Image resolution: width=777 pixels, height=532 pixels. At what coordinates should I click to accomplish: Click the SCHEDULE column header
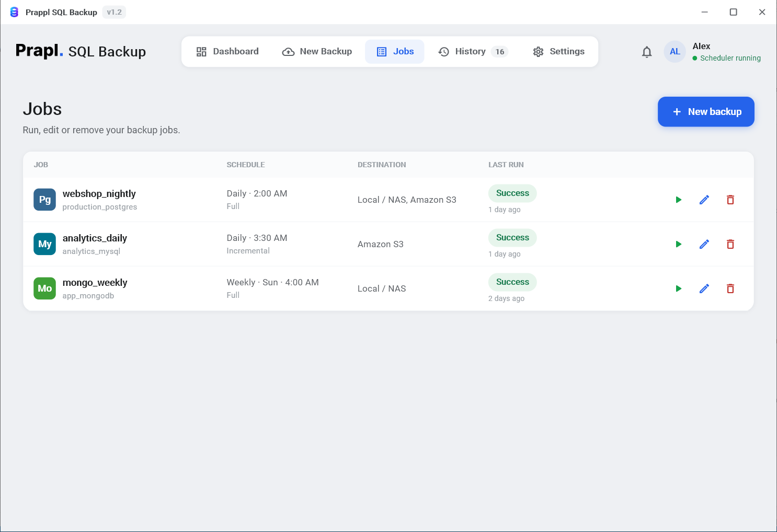tap(246, 165)
